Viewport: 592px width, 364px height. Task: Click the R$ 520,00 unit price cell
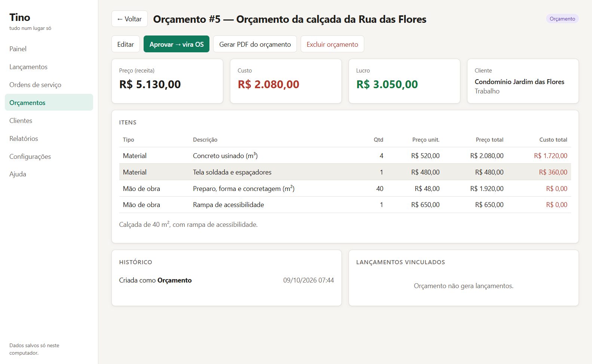425,156
